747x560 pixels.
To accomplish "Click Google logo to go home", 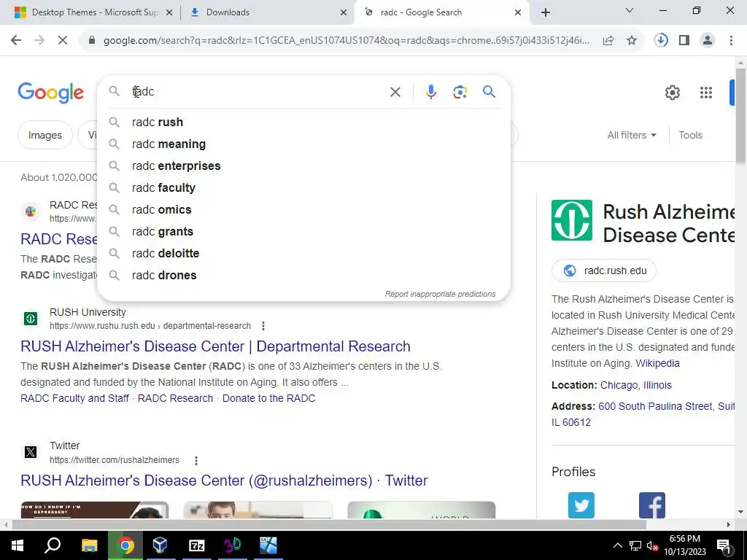I will point(50,93).
